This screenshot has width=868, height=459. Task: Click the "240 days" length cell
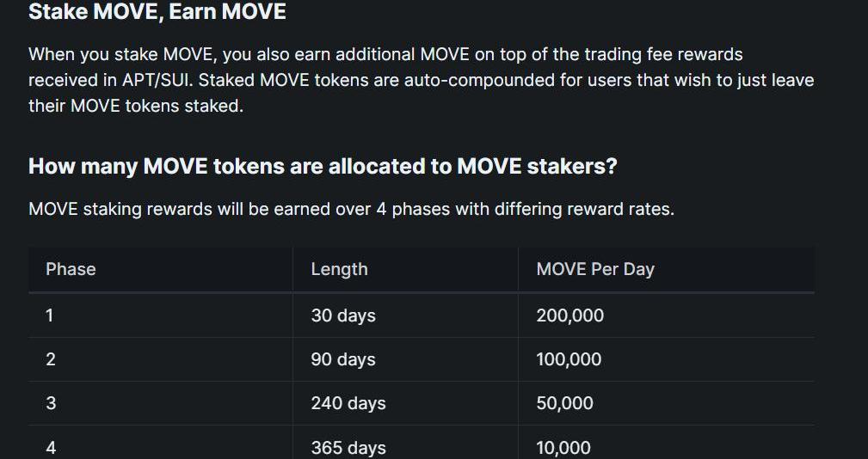[348, 403]
